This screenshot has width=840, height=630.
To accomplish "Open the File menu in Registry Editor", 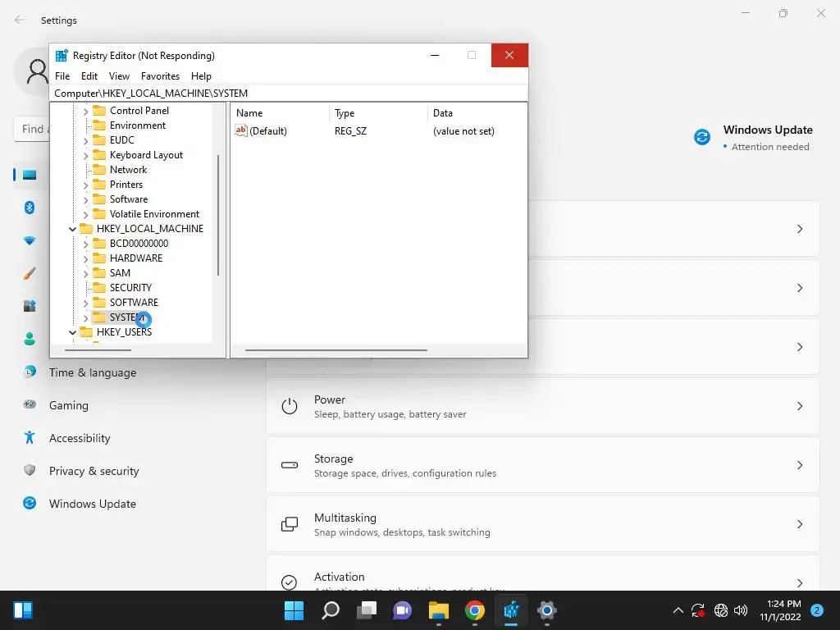I will (x=62, y=76).
